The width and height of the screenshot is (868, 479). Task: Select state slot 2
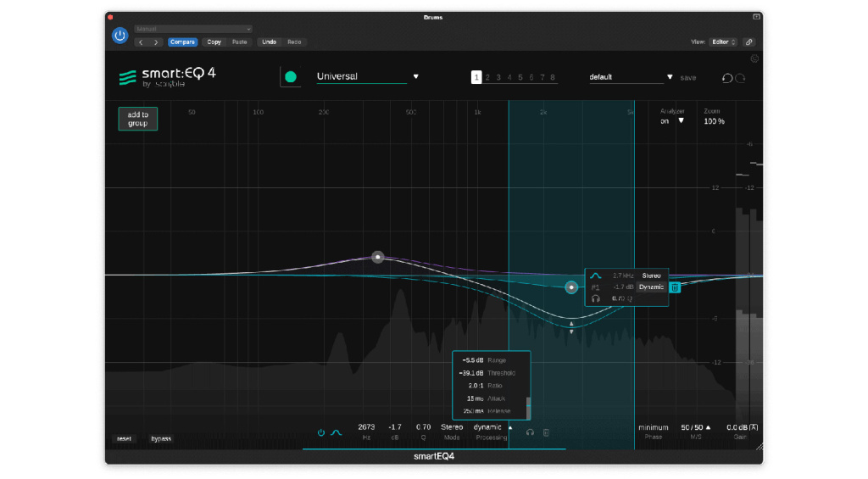click(487, 77)
